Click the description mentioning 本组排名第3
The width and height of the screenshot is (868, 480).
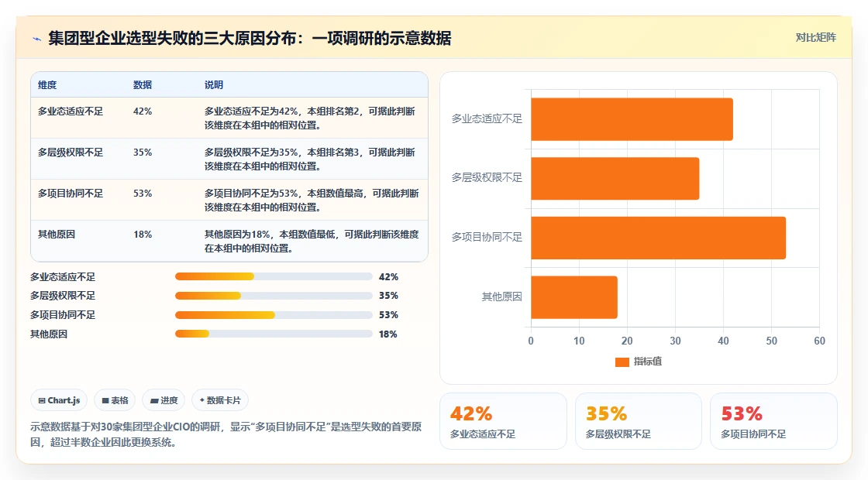[x=310, y=159]
